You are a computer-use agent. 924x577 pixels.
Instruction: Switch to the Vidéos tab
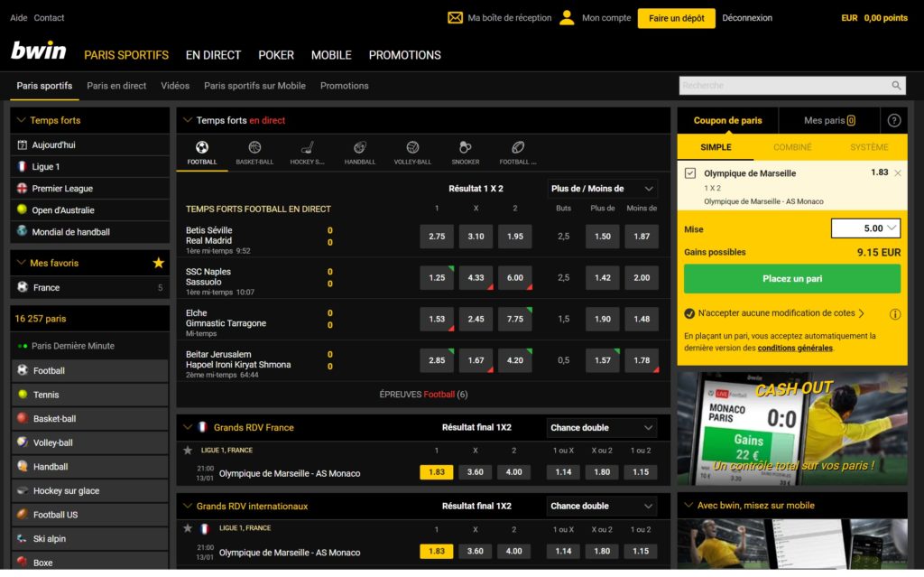(x=175, y=86)
